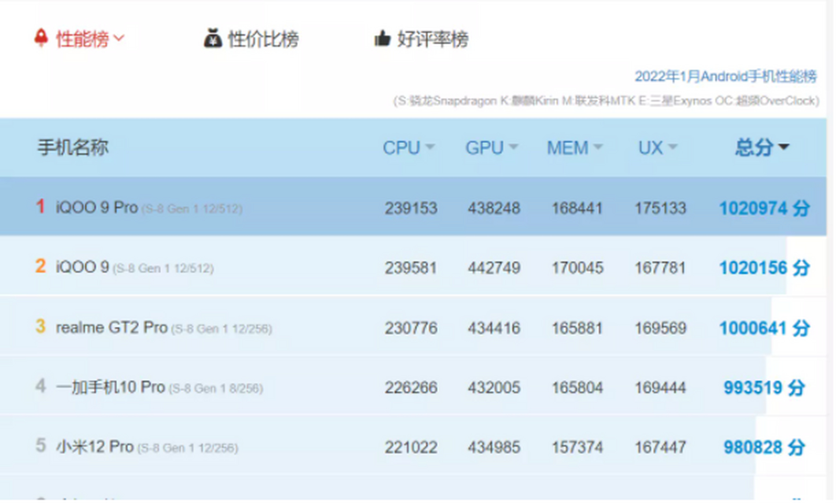The image size is (836, 504).
Task: Select the 一加手机10 Pro name
Action: pos(110,387)
